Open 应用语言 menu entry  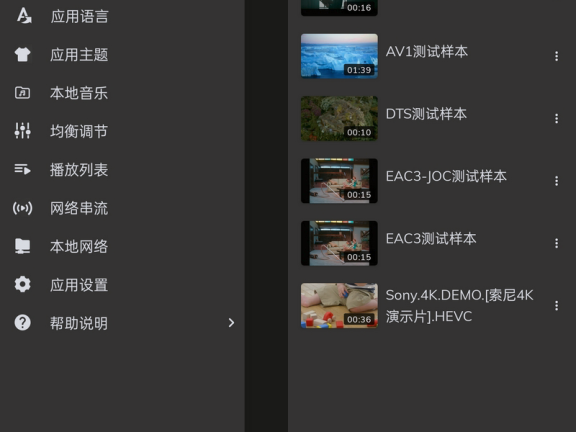tap(122, 16)
